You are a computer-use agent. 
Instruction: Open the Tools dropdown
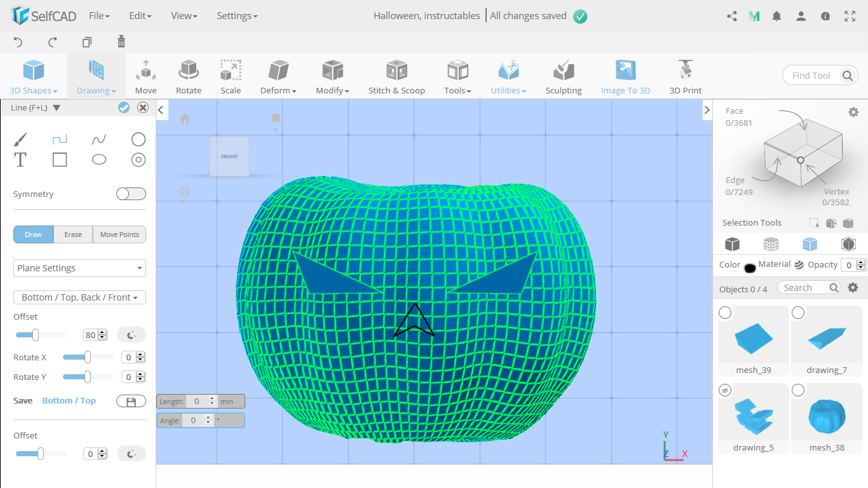click(458, 77)
